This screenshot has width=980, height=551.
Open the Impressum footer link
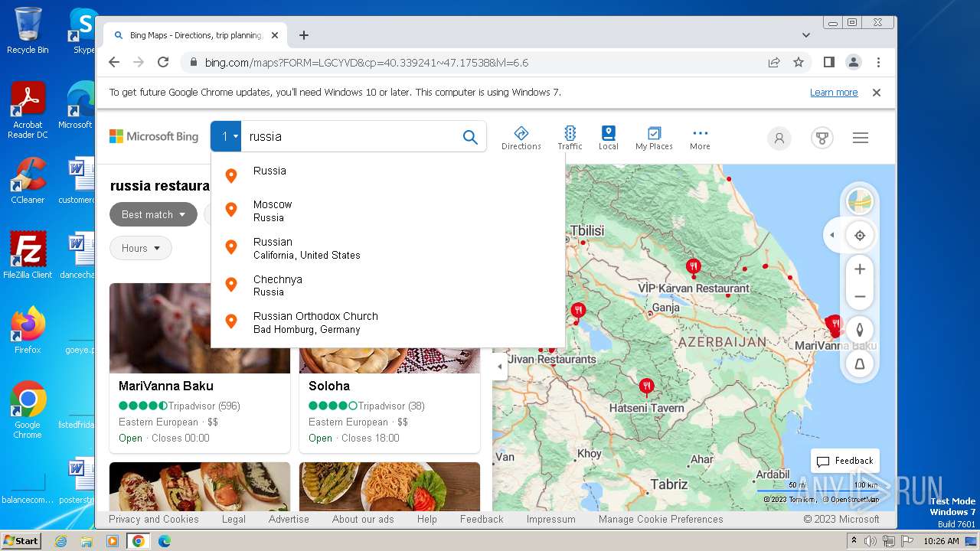click(x=550, y=519)
